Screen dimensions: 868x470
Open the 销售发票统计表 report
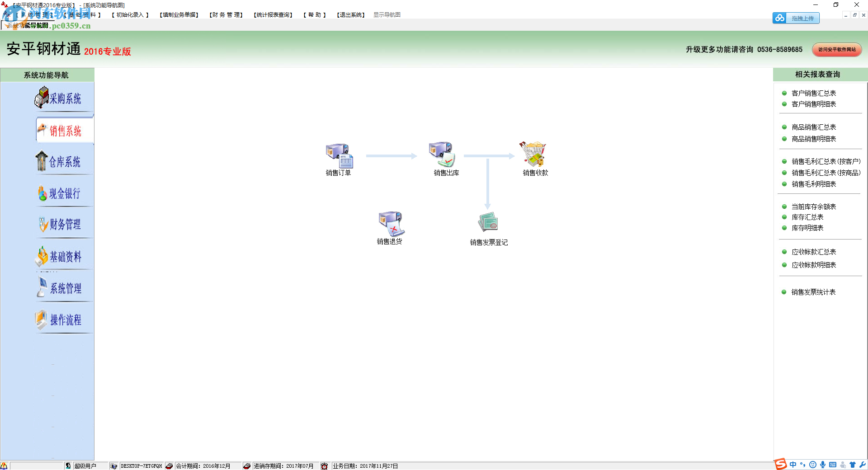(x=813, y=292)
